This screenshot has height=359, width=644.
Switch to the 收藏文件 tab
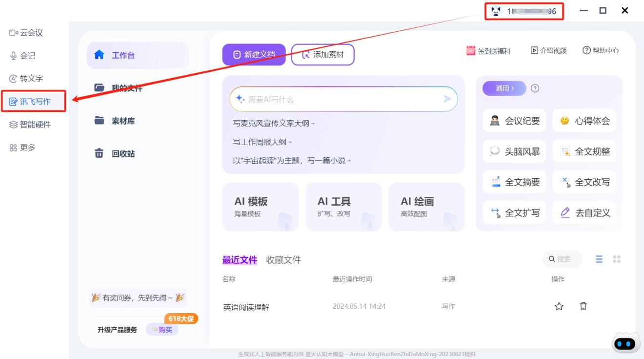tap(283, 260)
